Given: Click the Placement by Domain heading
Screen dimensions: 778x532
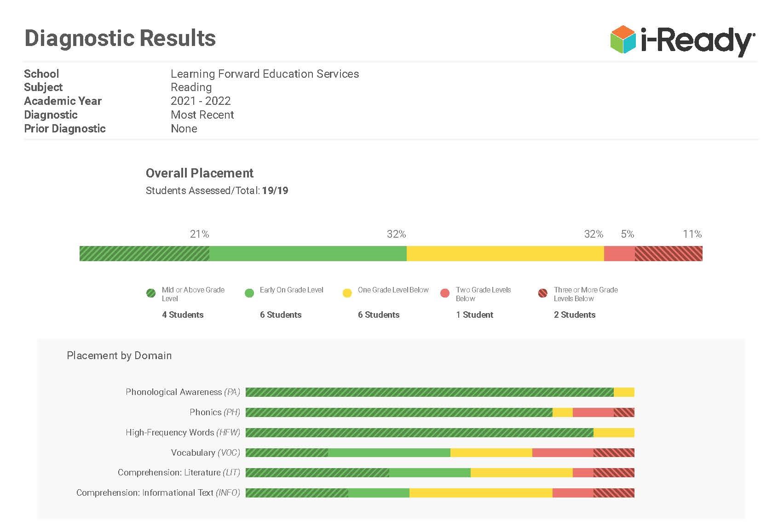Looking at the screenshot, I should point(119,355).
